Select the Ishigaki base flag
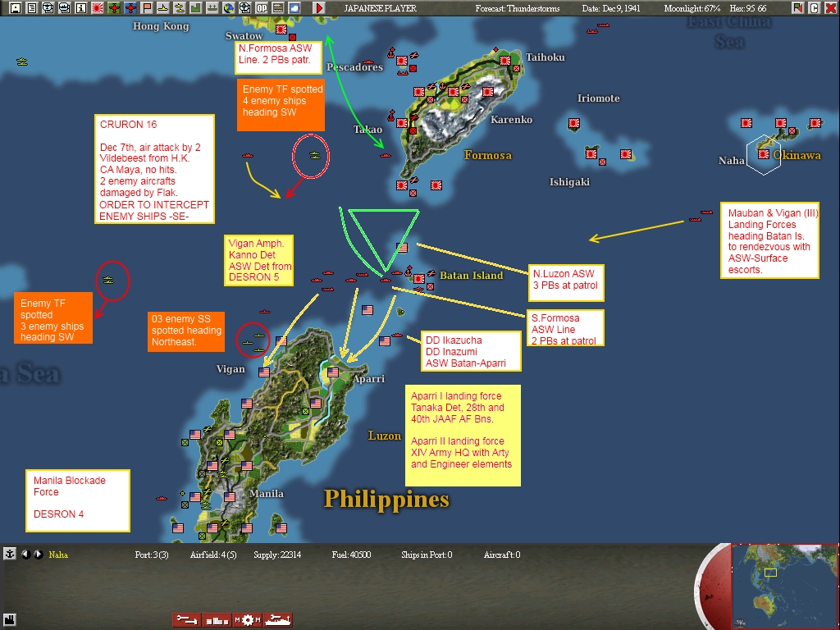 coord(591,153)
